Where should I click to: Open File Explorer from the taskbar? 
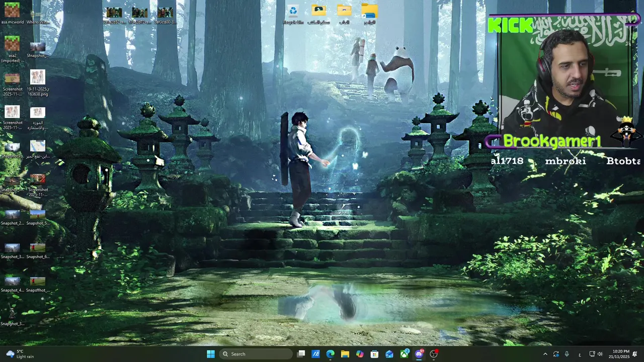tap(345, 354)
